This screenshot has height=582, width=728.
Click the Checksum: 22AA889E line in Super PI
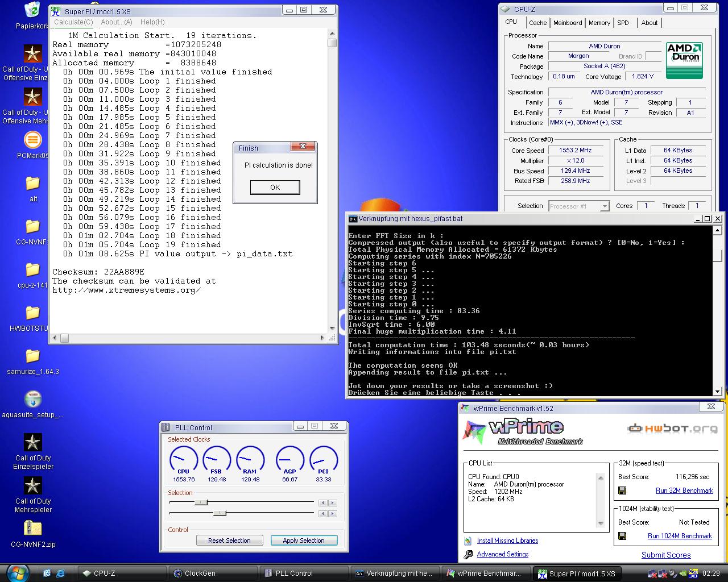coord(98,272)
